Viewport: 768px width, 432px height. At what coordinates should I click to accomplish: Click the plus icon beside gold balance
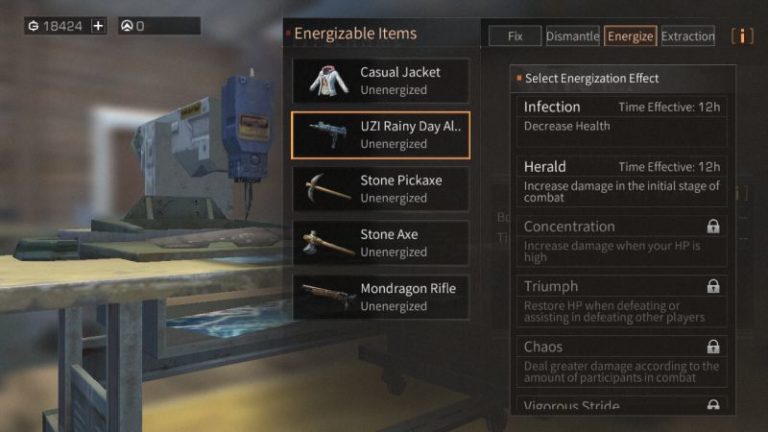click(x=98, y=26)
